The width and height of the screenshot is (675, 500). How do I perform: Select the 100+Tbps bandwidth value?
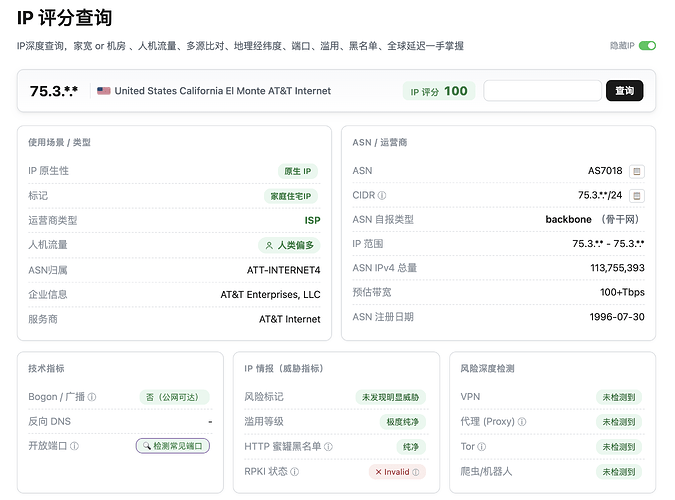622,292
